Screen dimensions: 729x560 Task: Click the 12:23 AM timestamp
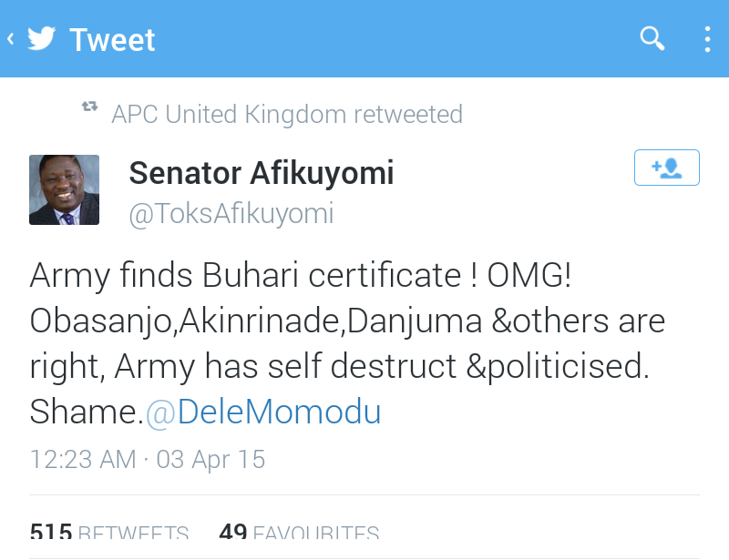coord(83,459)
